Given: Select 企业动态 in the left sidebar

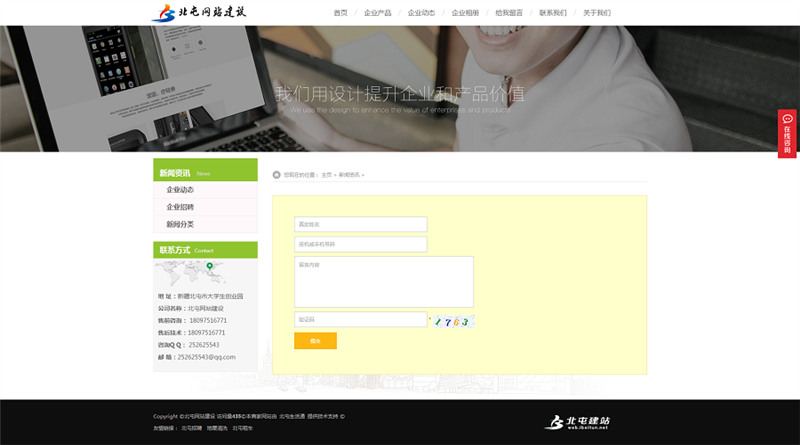Looking at the screenshot, I should click(x=180, y=190).
